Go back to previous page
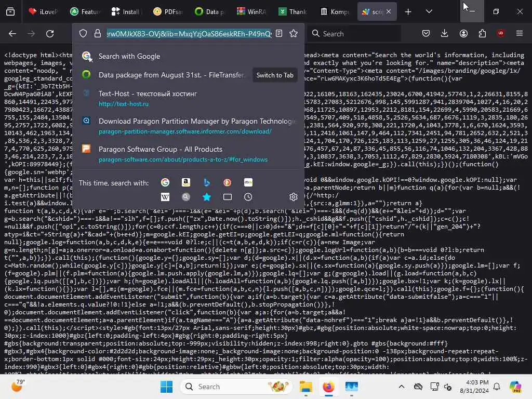Screen dimensions: 532x399 pos(12,34)
